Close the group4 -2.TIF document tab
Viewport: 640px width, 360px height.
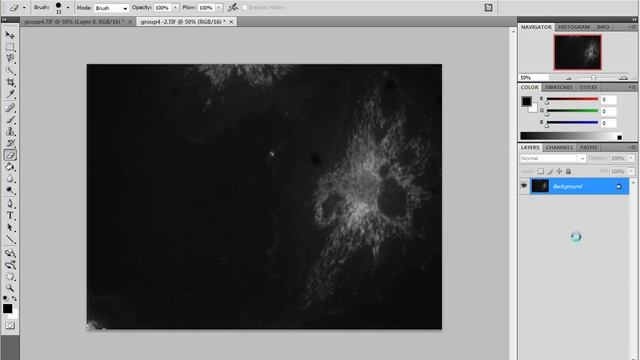[231, 22]
